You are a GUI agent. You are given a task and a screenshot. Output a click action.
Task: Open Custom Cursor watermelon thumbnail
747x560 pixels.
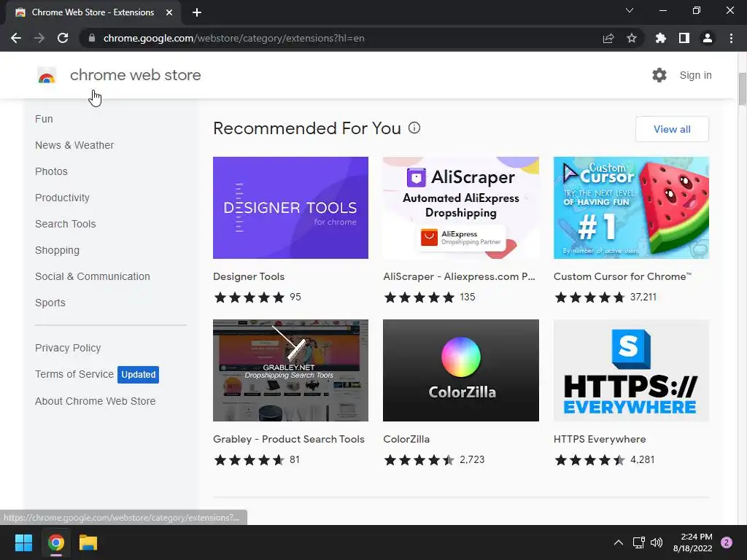point(631,208)
